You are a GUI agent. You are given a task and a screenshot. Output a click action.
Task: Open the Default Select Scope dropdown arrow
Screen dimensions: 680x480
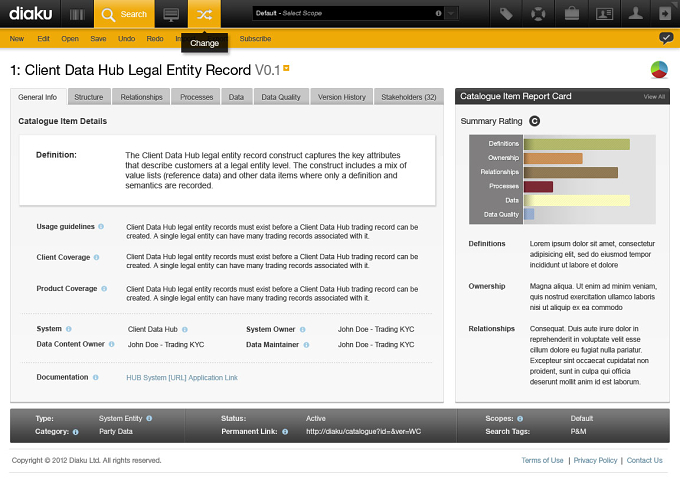pyautogui.click(x=451, y=13)
